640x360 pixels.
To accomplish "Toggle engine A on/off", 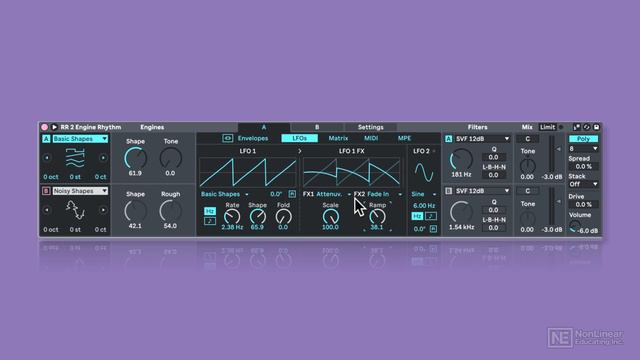I will click(x=46, y=139).
